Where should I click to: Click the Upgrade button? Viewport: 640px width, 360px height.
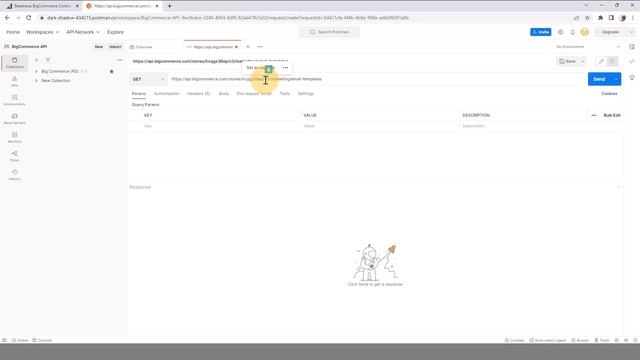[610, 32]
